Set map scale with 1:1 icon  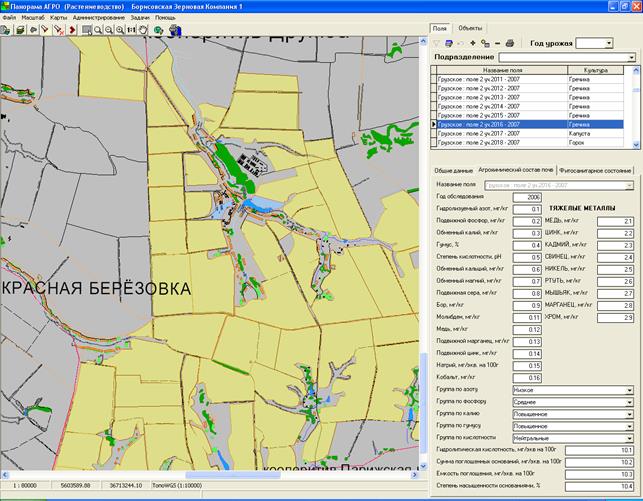[131, 30]
